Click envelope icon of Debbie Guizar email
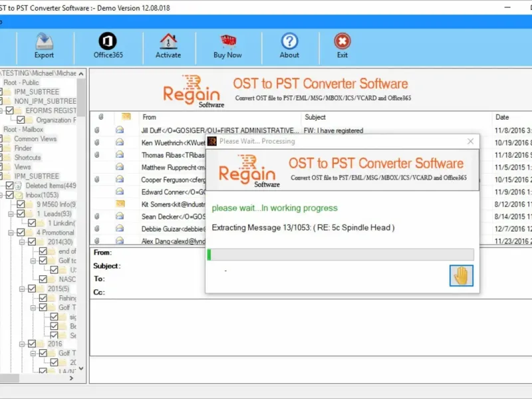Viewport: 532px width, 399px height. [x=120, y=228]
